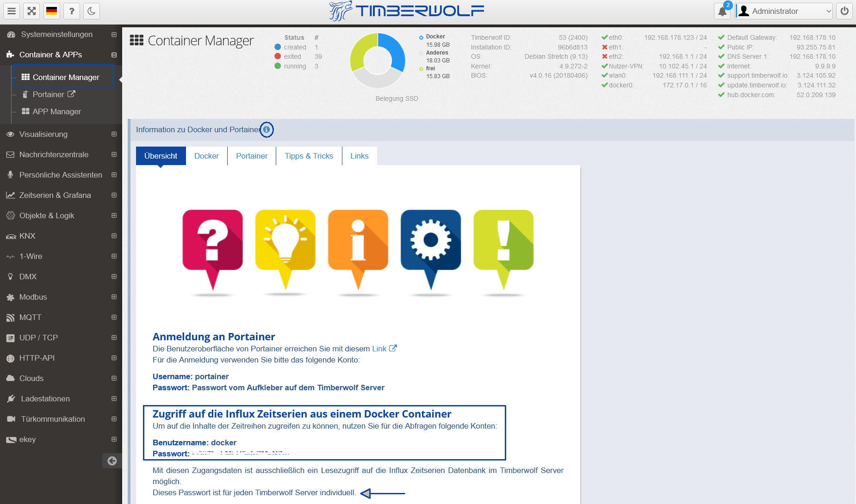Screen dimensions: 856x504
Task: Click the 'Belegung SSD' label
Action: point(397,98)
